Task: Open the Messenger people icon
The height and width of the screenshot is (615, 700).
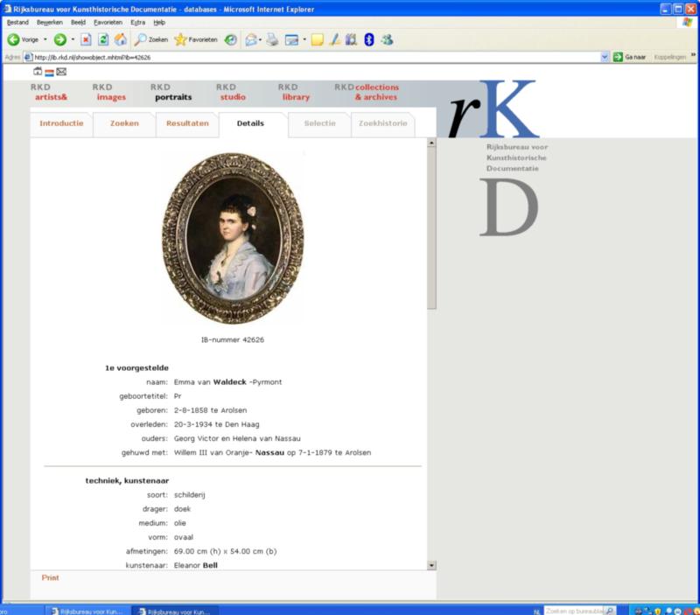Action: tap(387, 39)
